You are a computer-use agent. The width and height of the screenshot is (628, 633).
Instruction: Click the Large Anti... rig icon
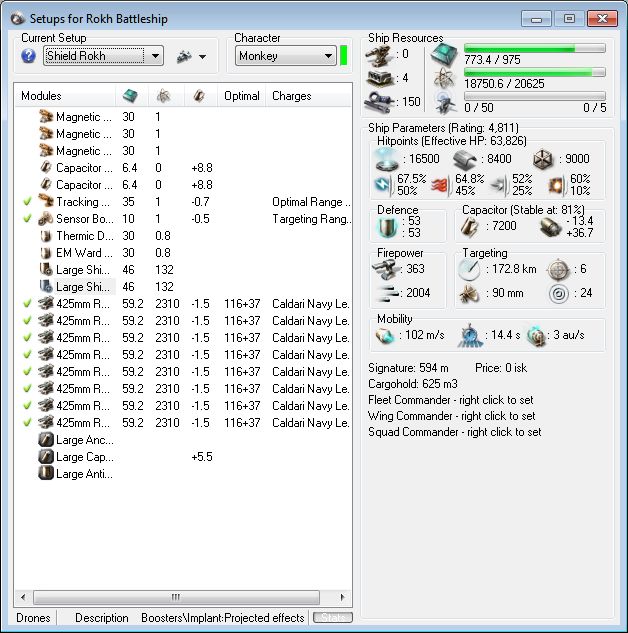pos(46,473)
